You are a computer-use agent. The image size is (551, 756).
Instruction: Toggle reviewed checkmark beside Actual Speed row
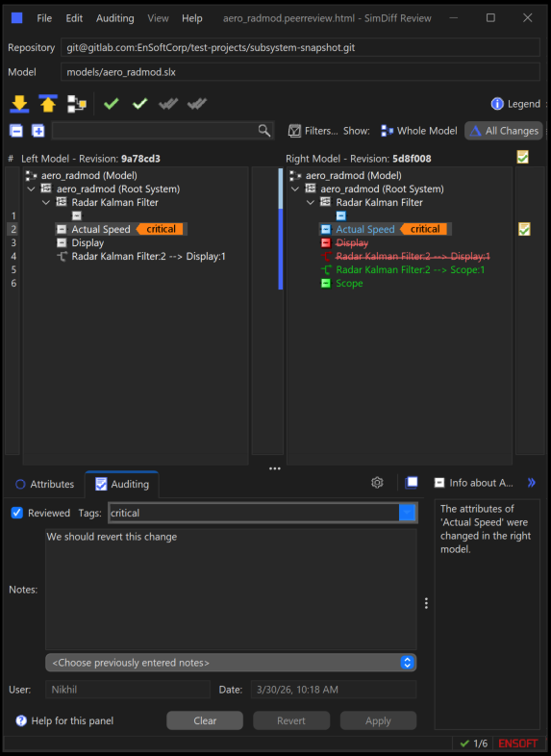[x=524, y=229]
